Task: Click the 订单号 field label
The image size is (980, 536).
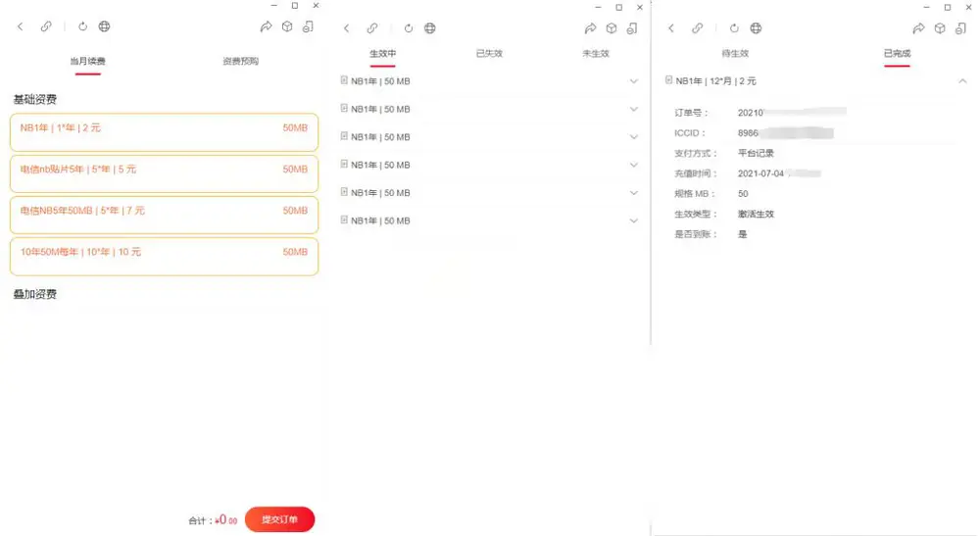Action: point(691,113)
